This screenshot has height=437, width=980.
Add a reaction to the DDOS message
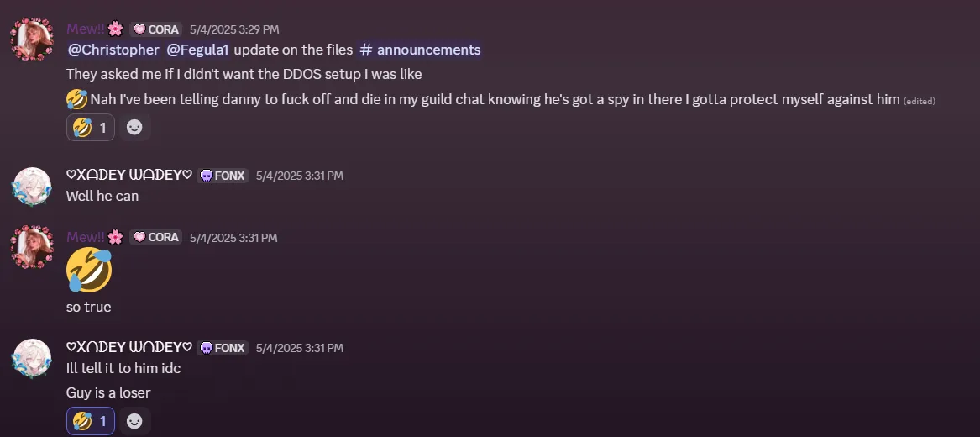click(134, 128)
